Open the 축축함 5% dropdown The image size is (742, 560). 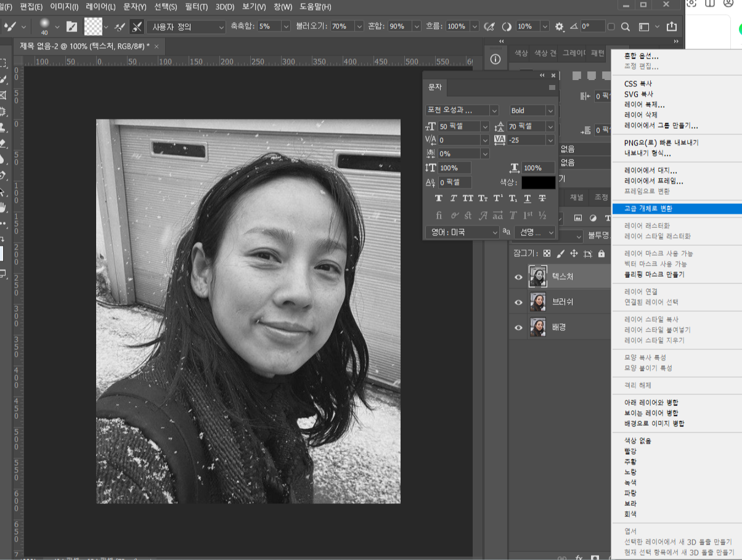[286, 26]
